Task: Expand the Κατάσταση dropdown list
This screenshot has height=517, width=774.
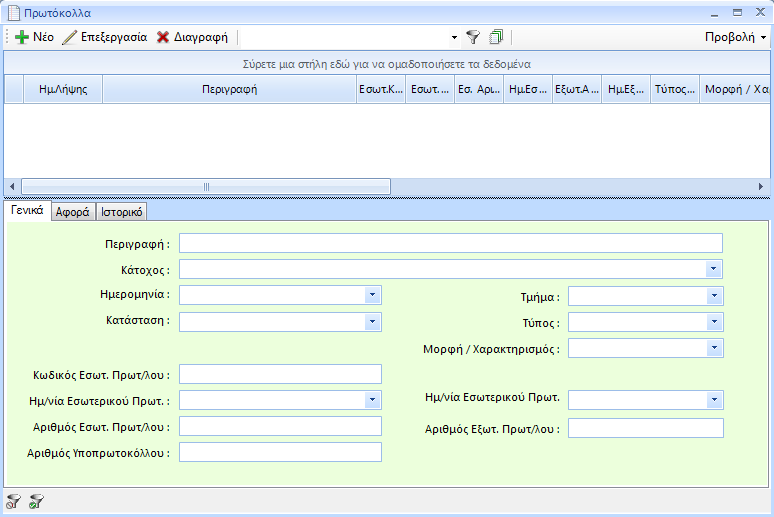Action: [373, 321]
